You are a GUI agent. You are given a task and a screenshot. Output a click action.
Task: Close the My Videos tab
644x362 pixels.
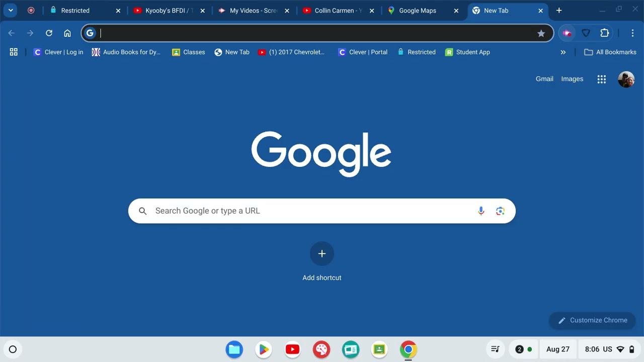pyautogui.click(x=287, y=11)
